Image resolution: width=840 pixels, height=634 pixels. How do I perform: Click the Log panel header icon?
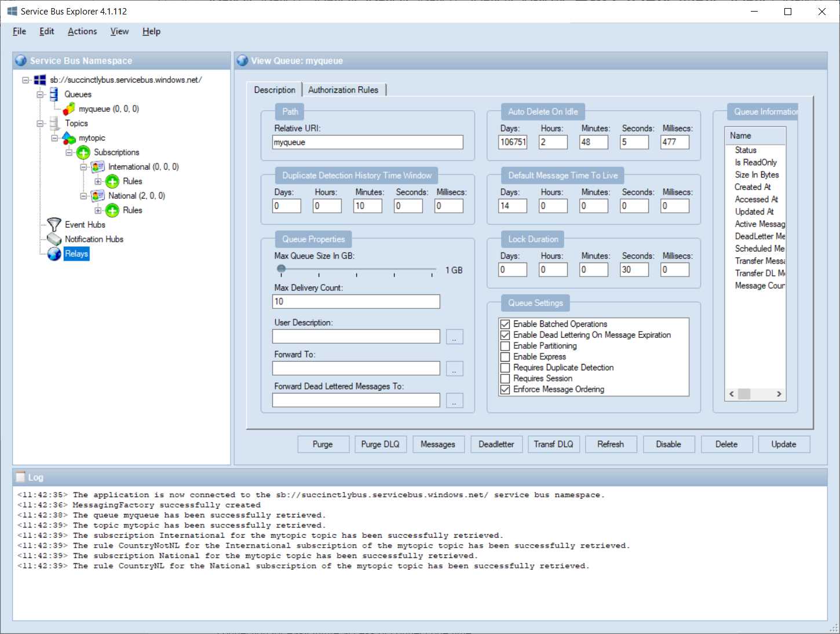[21, 477]
